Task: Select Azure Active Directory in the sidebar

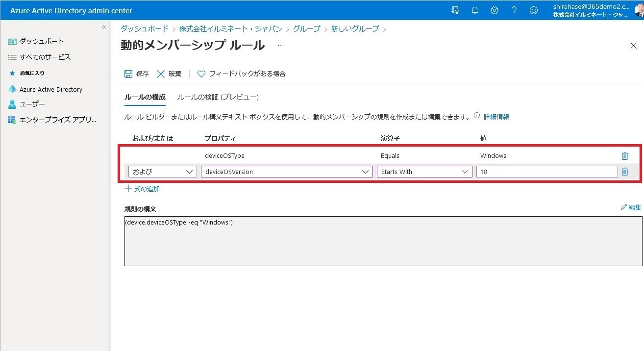Action: [x=51, y=89]
